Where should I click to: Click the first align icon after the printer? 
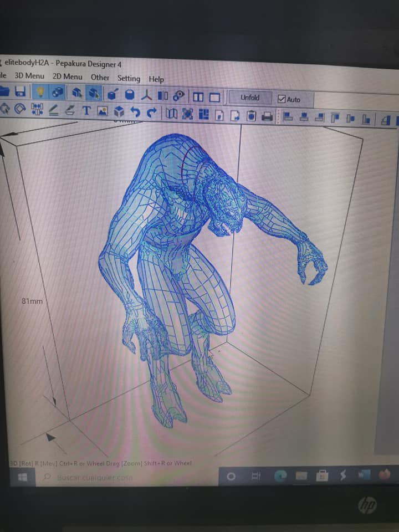coord(288,117)
